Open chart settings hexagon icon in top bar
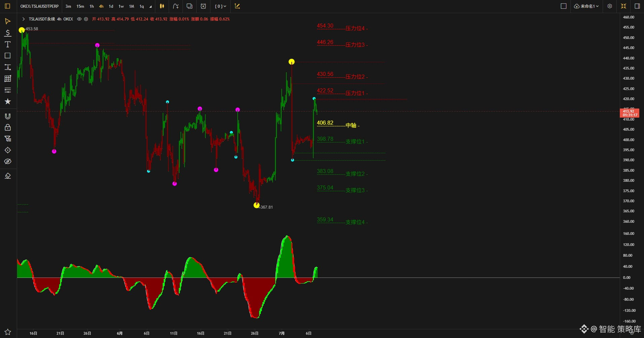 (x=610, y=6)
